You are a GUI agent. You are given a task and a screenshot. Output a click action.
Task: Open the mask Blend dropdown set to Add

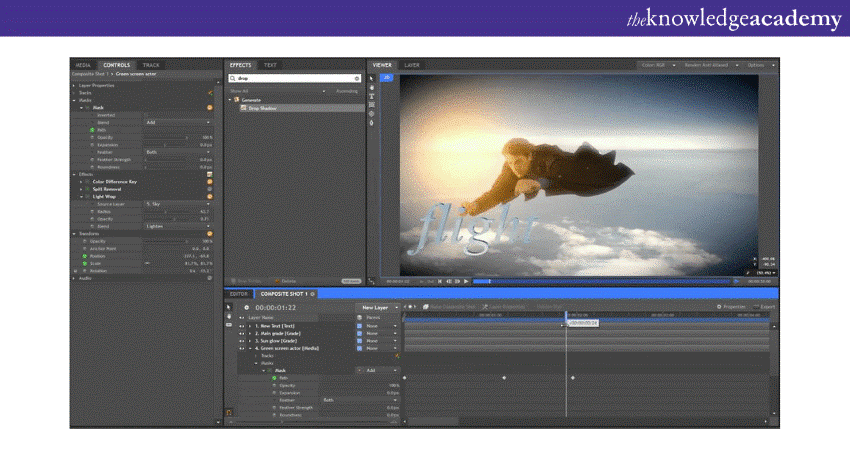click(x=178, y=122)
